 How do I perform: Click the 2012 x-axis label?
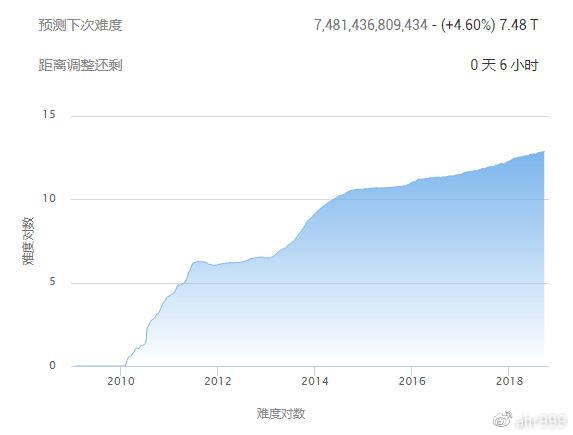tap(218, 381)
